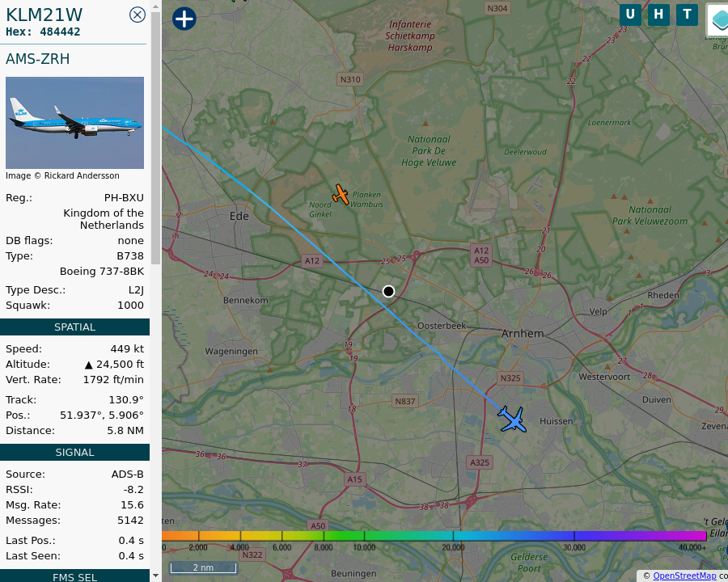Click the 2 nm map scale bar
The image size is (728, 582).
pos(203,567)
